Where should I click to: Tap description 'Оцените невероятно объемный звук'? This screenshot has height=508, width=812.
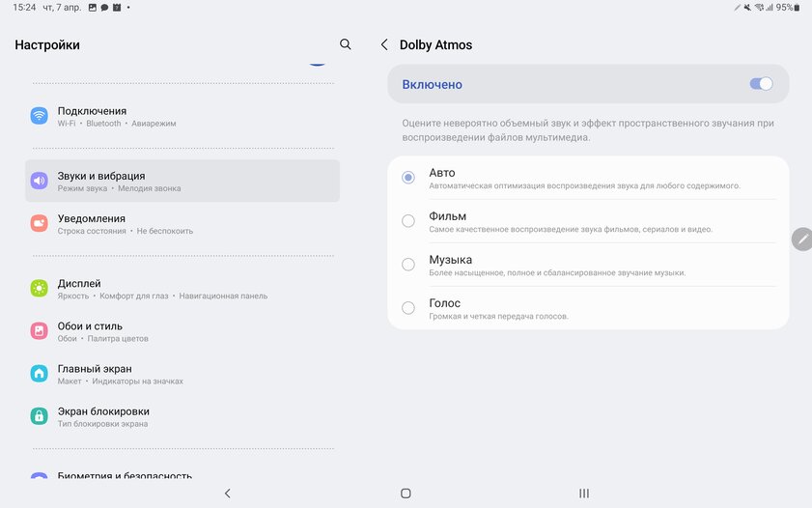[588, 130]
